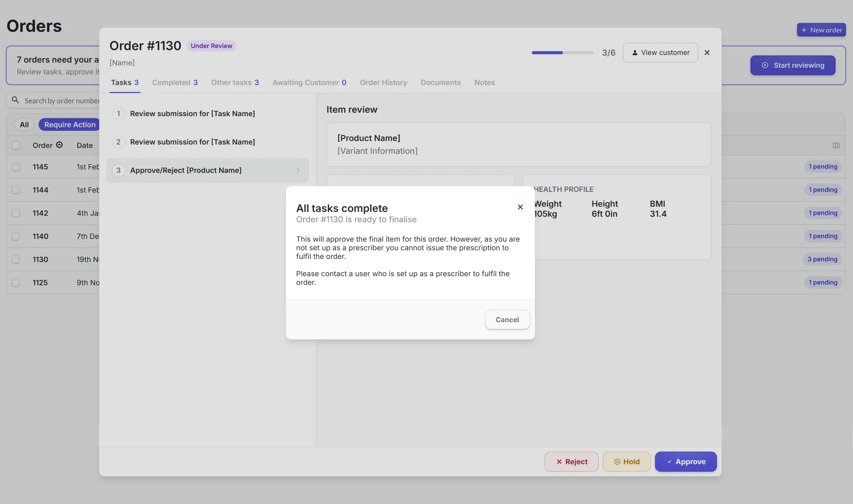Close the All tasks complete dialog
Viewport: 853px width, 504px height.
point(520,207)
